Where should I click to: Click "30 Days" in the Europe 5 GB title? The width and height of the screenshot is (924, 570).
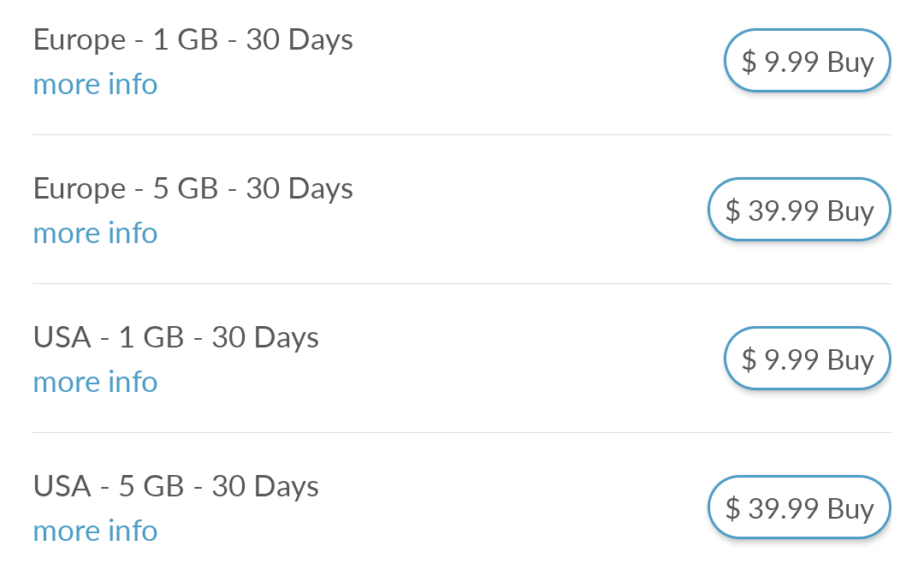[x=299, y=189]
